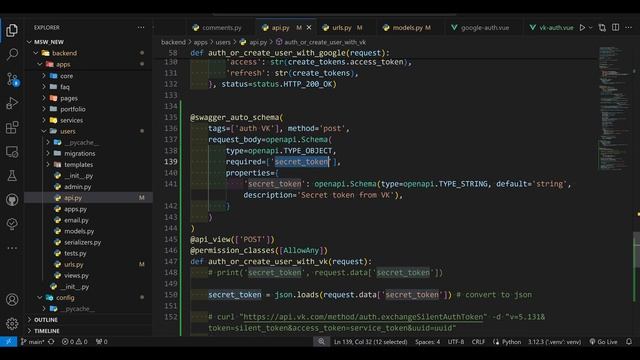Click breadcrumb 'users'
The image size is (640, 360).
(x=223, y=42)
